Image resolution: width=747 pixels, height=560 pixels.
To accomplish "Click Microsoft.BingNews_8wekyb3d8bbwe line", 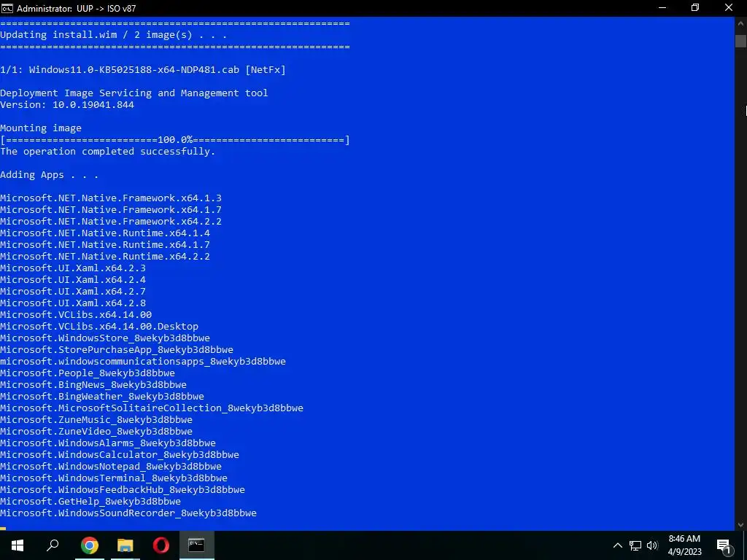I will coord(93,385).
